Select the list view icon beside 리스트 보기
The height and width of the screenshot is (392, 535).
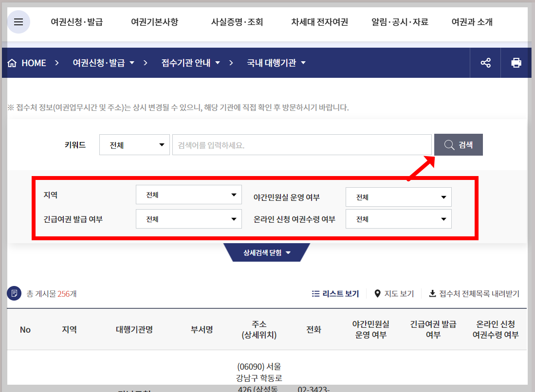pos(316,293)
